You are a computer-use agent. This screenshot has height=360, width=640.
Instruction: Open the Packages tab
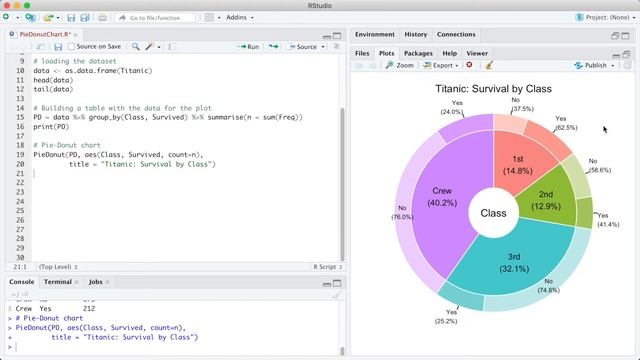tap(418, 53)
